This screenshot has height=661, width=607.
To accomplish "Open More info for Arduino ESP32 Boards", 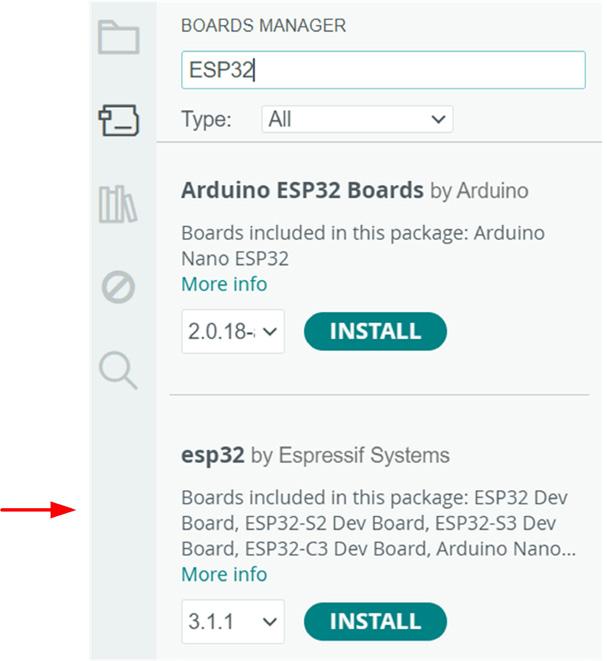I will [x=224, y=284].
